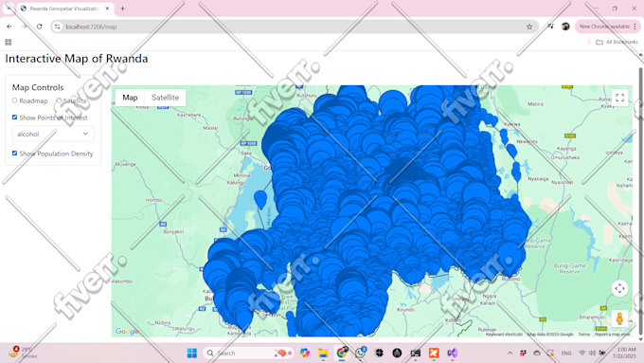Close the Rwanda Geospatial Visualization tab
This screenshot has width=644, height=363.
click(x=108, y=9)
